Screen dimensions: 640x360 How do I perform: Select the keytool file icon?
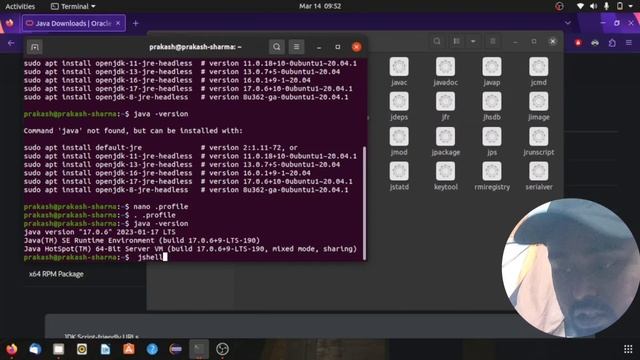coord(445,171)
